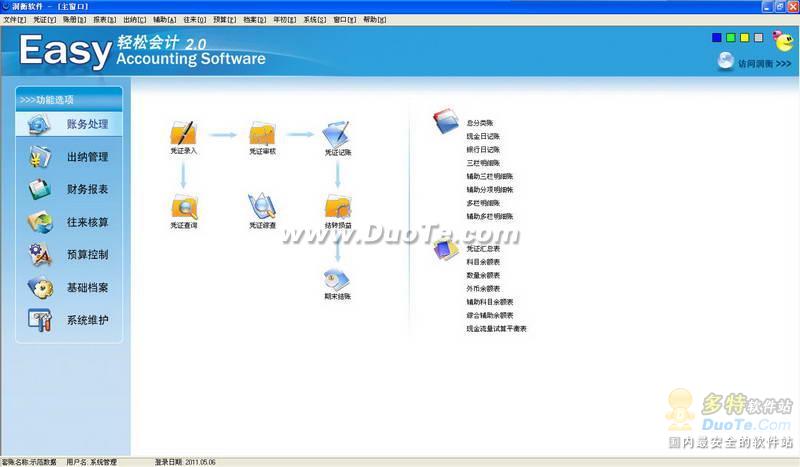Image resolution: width=800 pixels, height=467 pixels.
Task: Open the 帮助 menu
Action: (374, 19)
